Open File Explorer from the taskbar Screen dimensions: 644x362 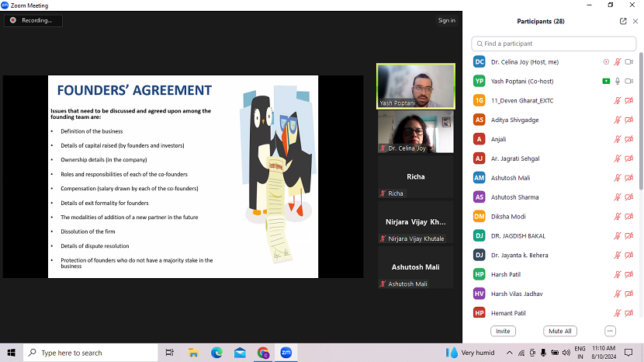193,353
